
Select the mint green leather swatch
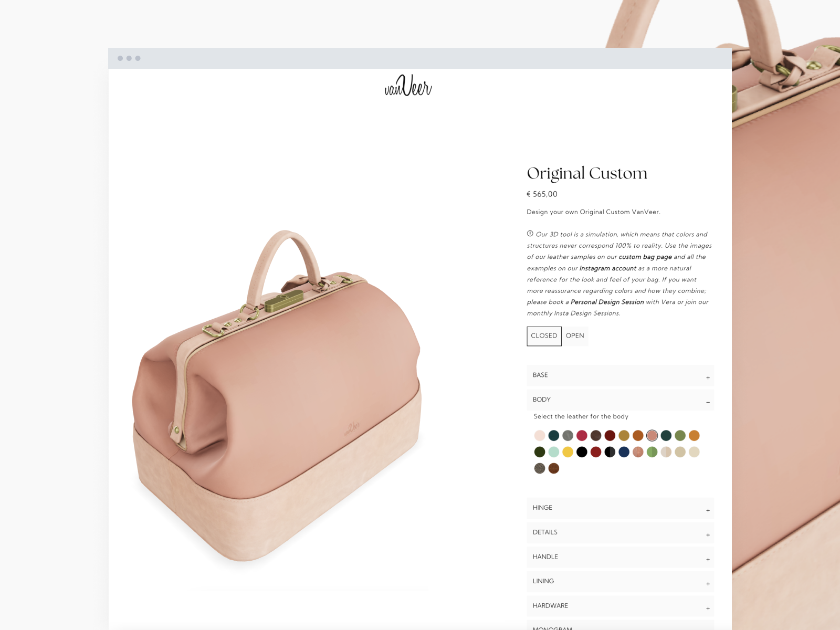[x=554, y=452]
